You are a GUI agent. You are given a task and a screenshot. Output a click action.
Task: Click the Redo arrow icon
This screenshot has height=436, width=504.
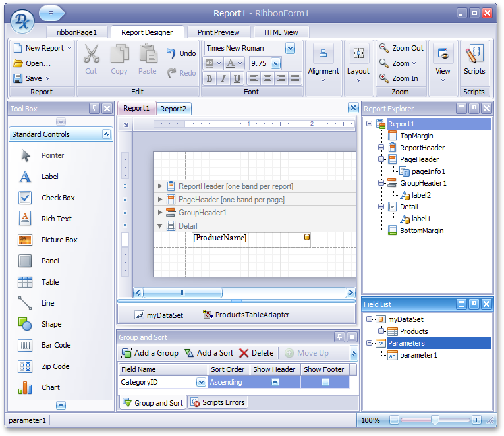[x=172, y=73]
